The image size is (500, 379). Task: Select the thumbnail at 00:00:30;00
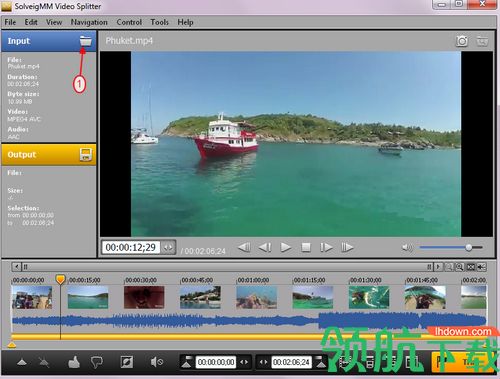[144, 297]
